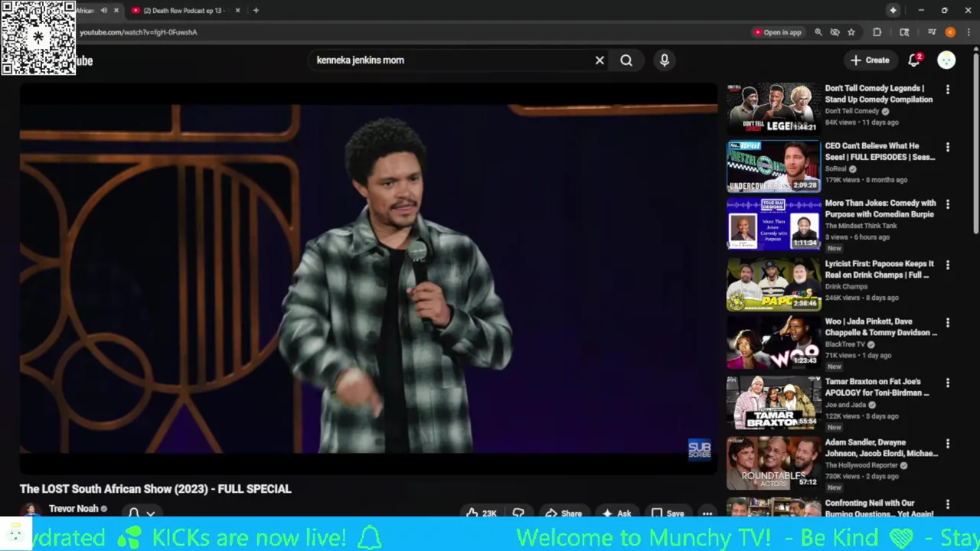The image size is (980, 551).
Task: Open the account avatar menu
Action: click(946, 60)
